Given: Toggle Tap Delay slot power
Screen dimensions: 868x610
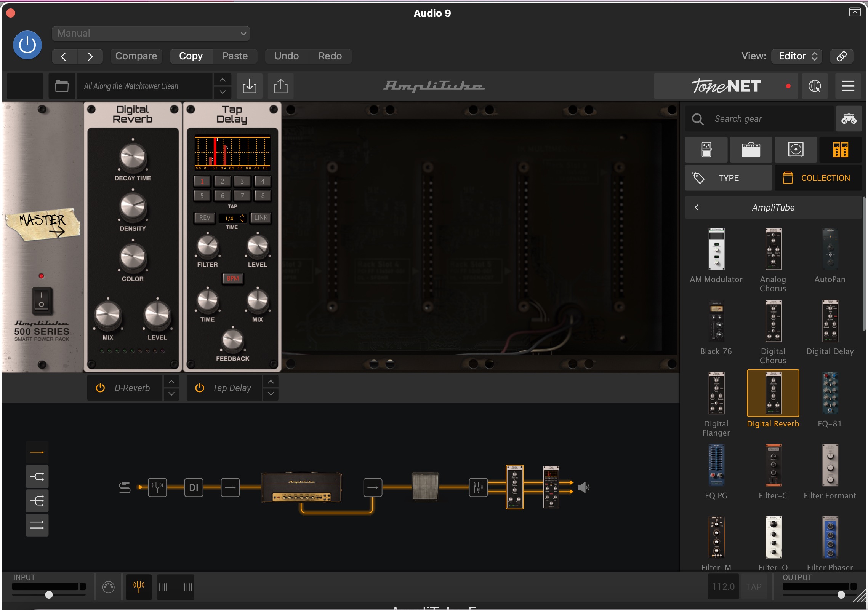Looking at the screenshot, I should coord(200,388).
